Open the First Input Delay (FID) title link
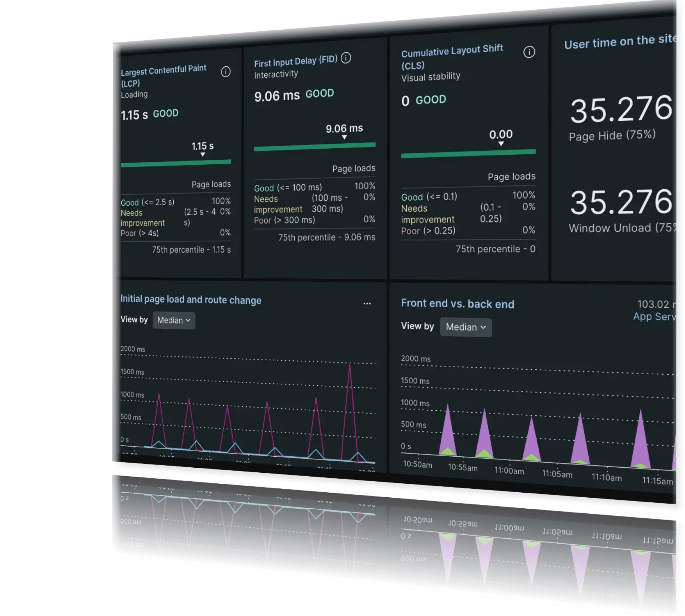 (x=295, y=62)
